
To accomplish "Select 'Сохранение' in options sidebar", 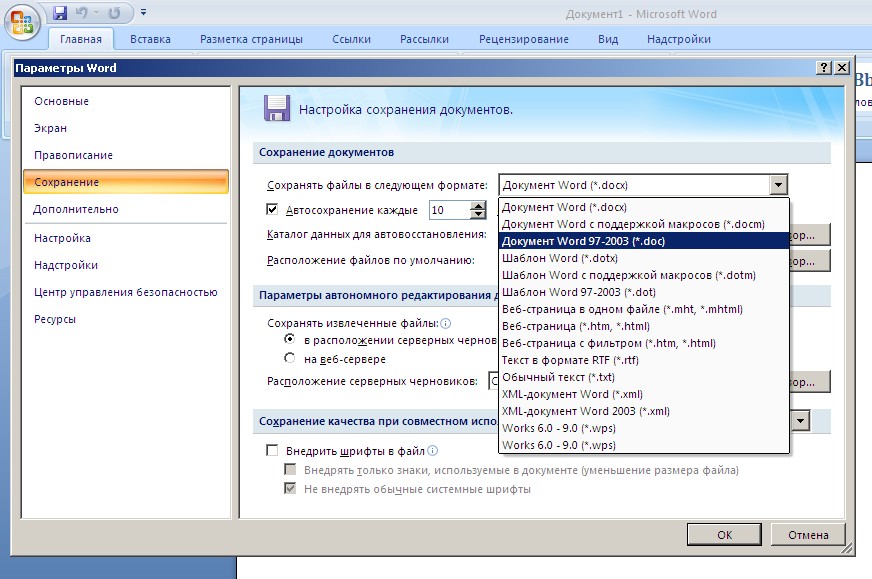I will coord(126,182).
